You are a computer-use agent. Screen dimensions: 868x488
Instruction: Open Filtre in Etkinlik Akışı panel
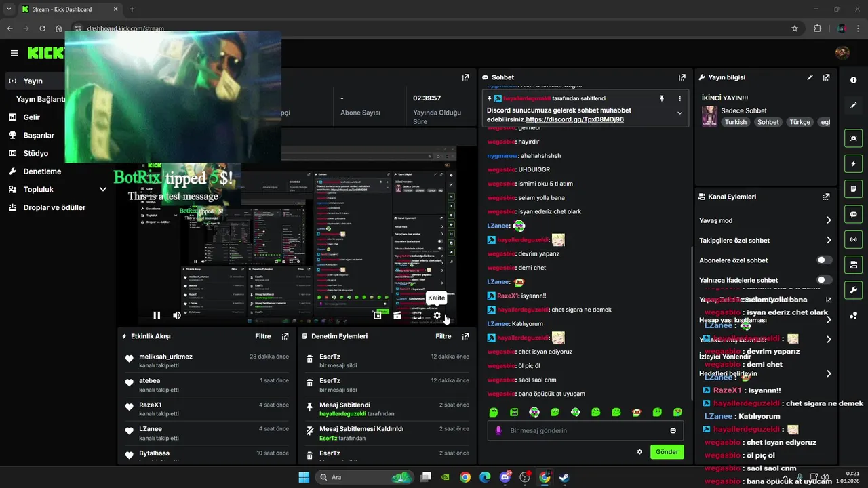263,336
